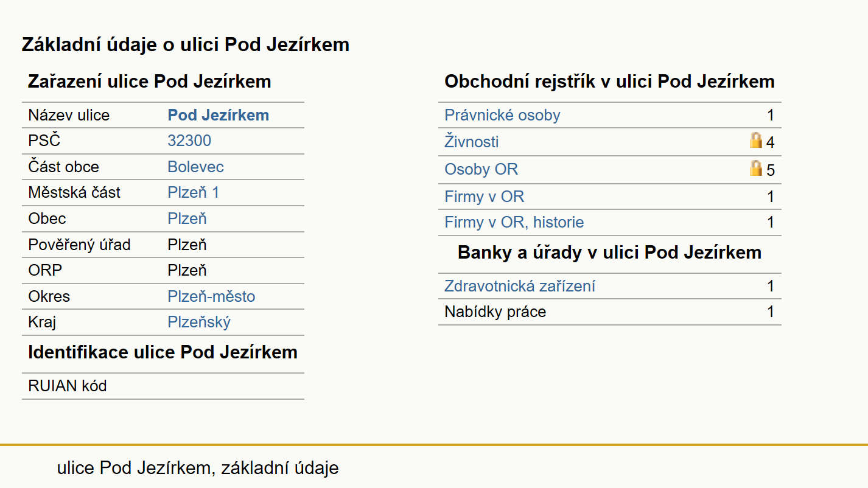This screenshot has width=868, height=488.
Task: Click the Nabídky práce row
Action: tap(609, 312)
